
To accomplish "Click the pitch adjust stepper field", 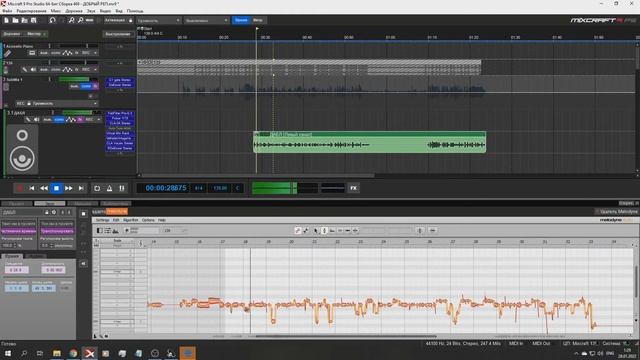I will 47,246.
